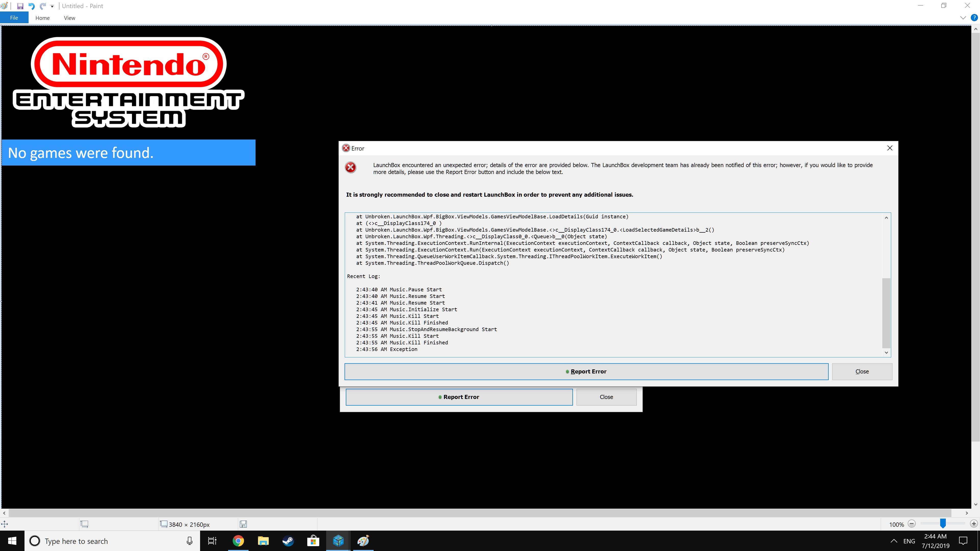The width and height of the screenshot is (980, 551).
Task: Open Google Chrome from taskbar
Action: (x=238, y=541)
